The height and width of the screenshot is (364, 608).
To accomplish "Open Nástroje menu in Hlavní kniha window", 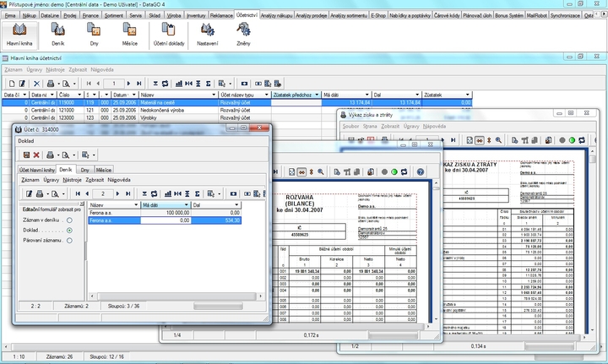I will pos(55,70).
